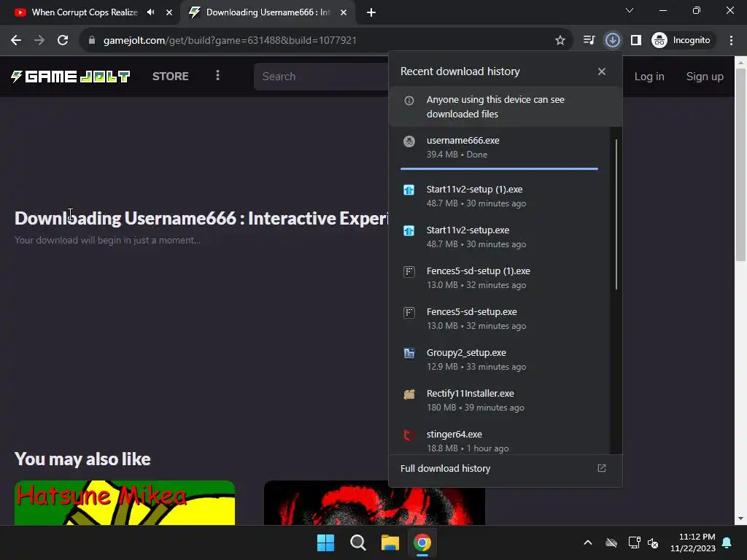Image resolution: width=747 pixels, height=560 pixels.
Task: Open File Explorer from taskbar
Action: pyautogui.click(x=390, y=542)
